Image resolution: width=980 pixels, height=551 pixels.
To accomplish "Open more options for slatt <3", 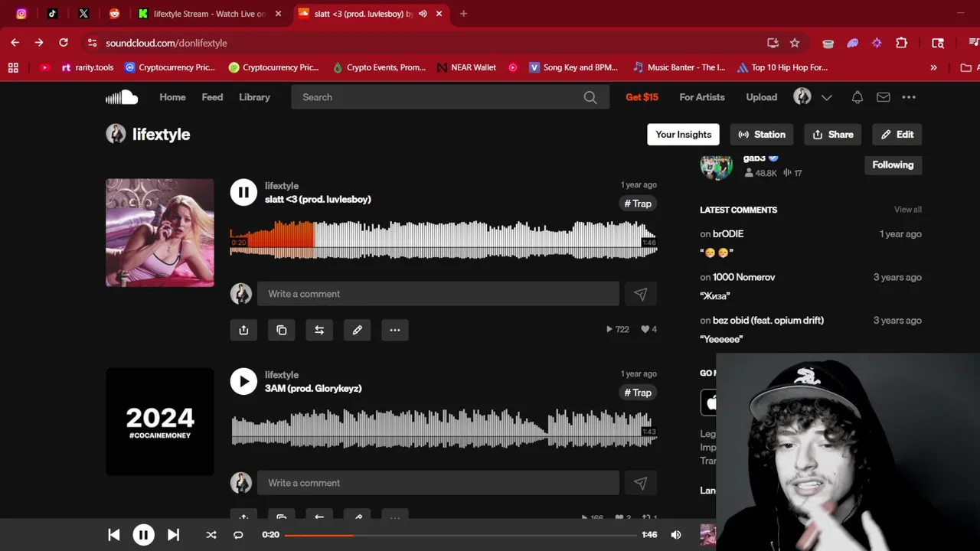I will click(x=395, y=330).
